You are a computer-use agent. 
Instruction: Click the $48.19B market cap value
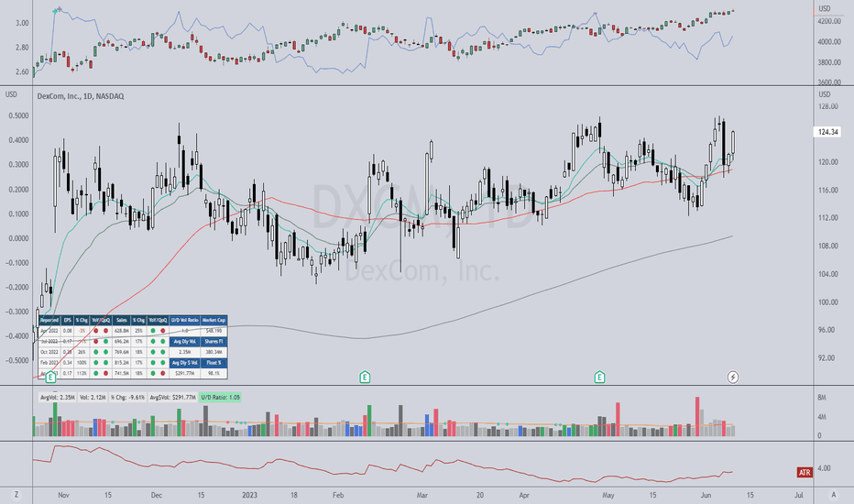pos(213,331)
